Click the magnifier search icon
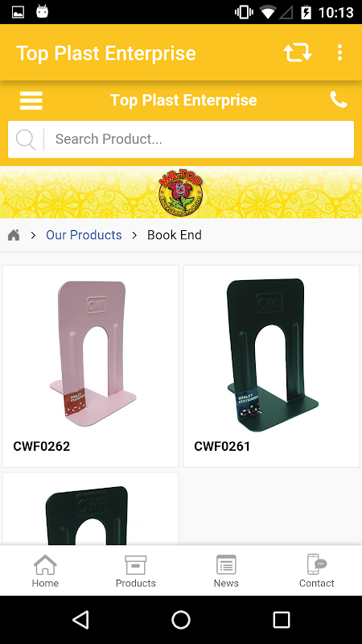This screenshot has width=362, height=644. pyautogui.click(x=26, y=139)
